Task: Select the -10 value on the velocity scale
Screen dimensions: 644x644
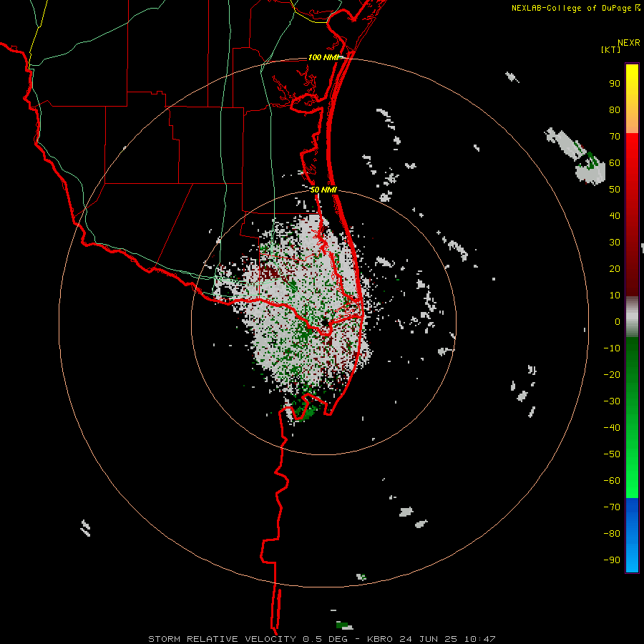Action: tap(612, 348)
